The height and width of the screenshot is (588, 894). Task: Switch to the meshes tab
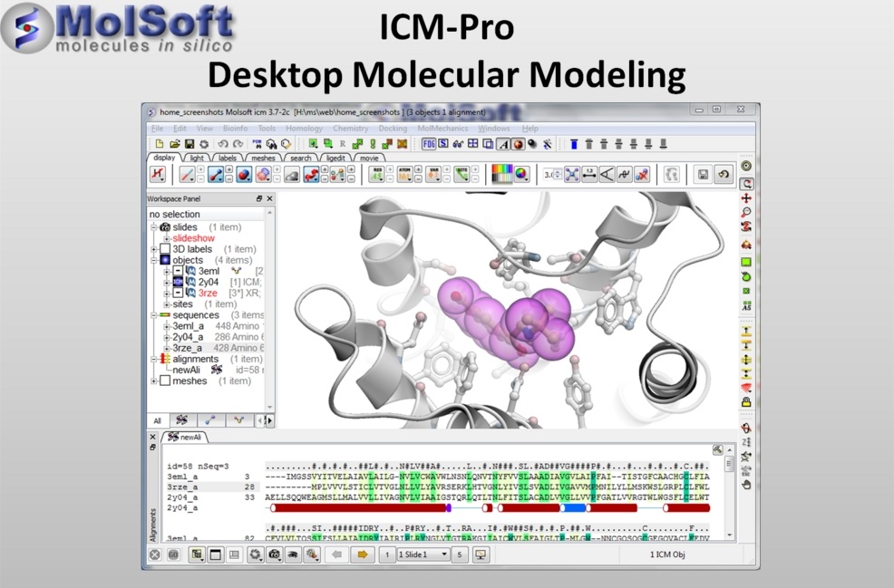tap(264, 158)
